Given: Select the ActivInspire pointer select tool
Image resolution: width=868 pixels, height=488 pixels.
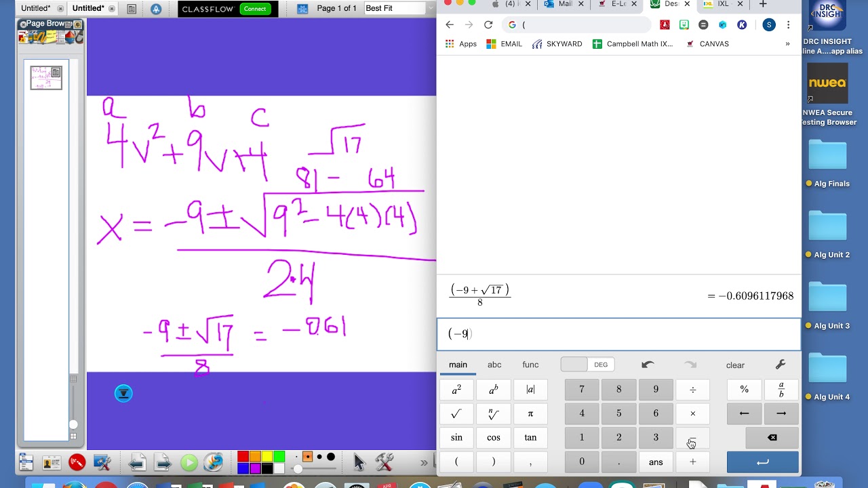Looking at the screenshot, I should click(x=359, y=462).
